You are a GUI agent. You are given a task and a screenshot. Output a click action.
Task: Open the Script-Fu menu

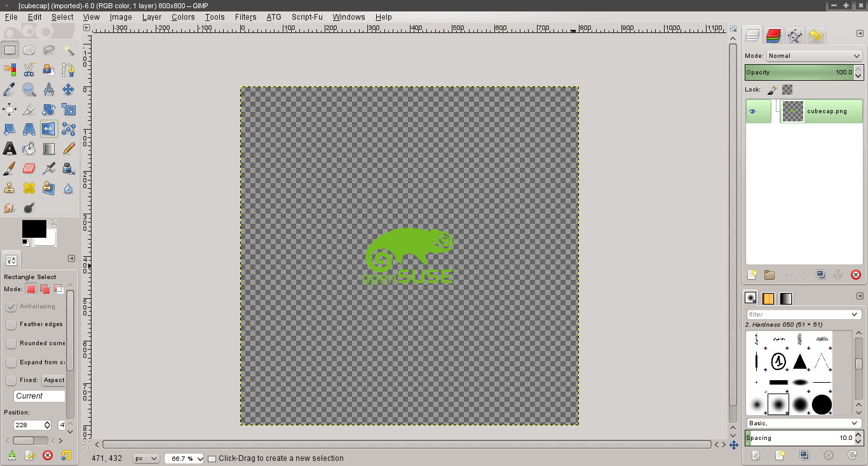[307, 17]
